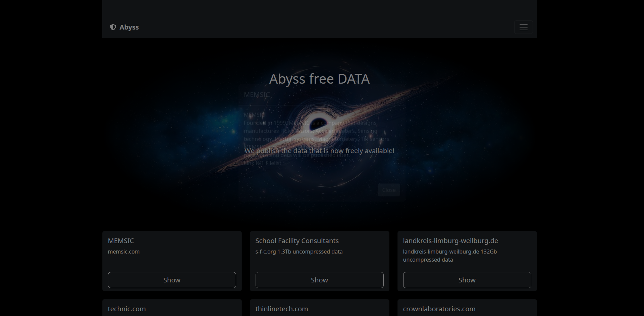Click Show on the MEMSIC card
This screenshot has width=644, height=316.
point(172,280)
